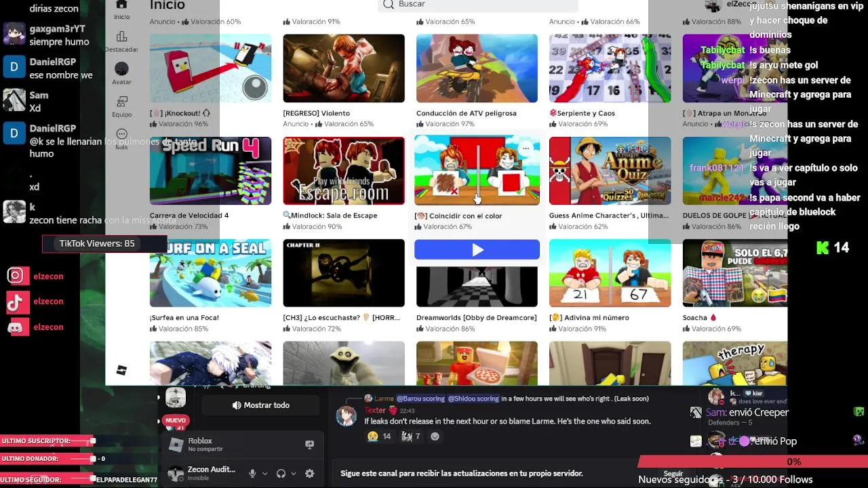Click the Instagram icon next to elzecon
868x488 pixels.
tap(16, 276)
